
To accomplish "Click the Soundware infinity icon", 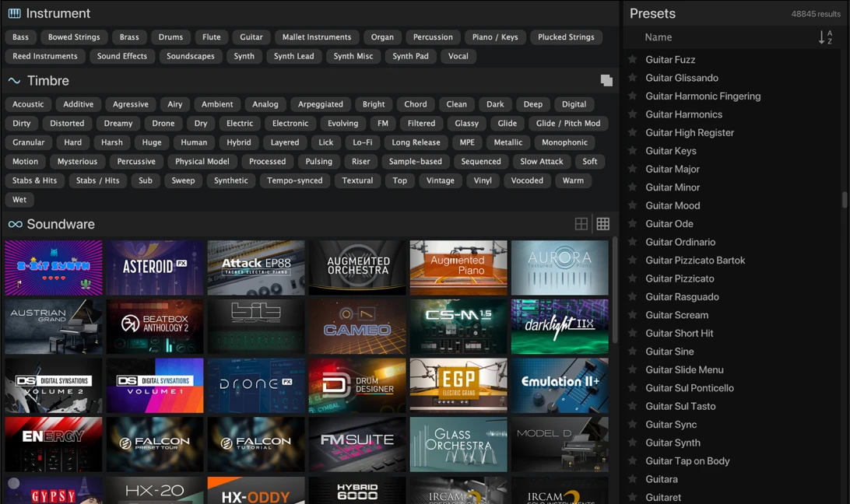I will (x=16, y=224).
